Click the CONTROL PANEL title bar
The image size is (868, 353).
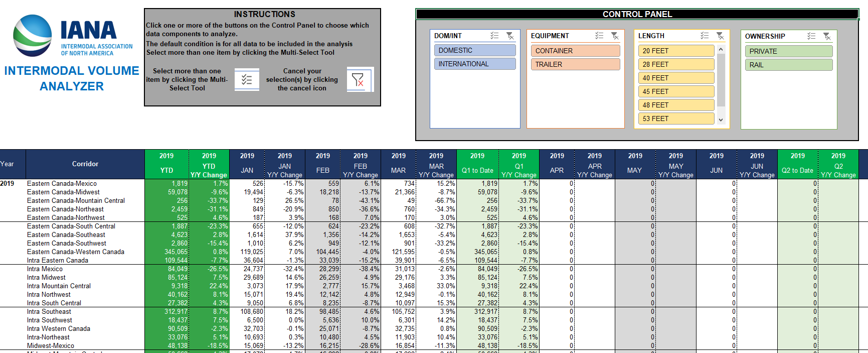(x=637, y=14)
